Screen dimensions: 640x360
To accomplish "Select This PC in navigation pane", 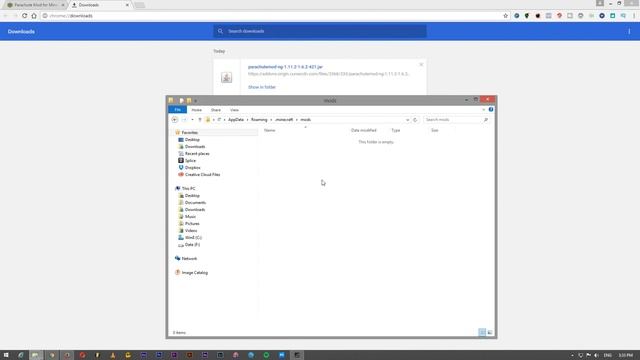I will click(188, 189).
